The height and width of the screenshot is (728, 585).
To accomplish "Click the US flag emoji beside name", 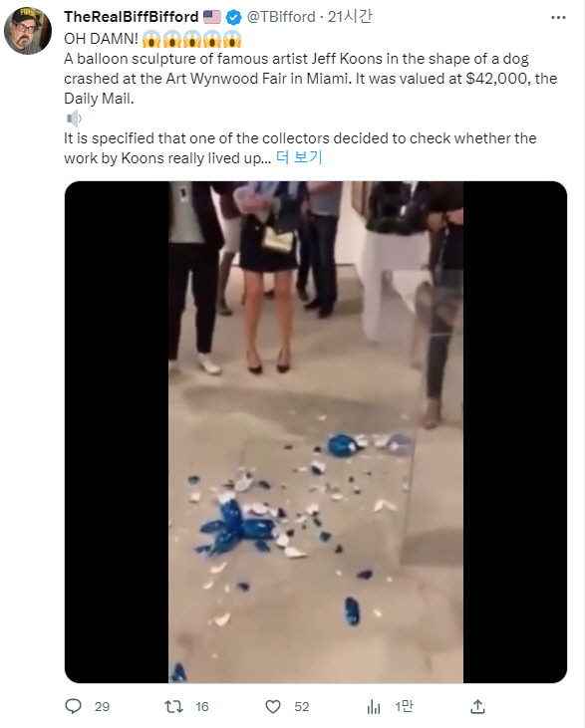I will (212, 17).
